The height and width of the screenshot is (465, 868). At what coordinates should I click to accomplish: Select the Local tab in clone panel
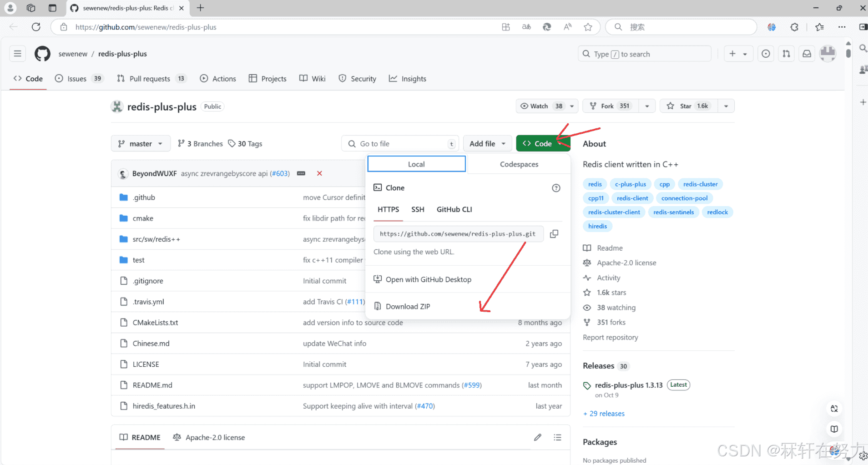click(x=416, y=164)
